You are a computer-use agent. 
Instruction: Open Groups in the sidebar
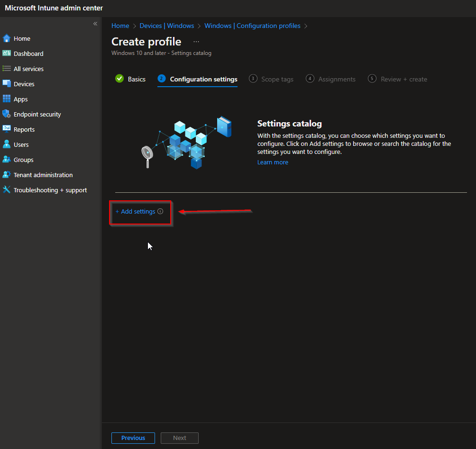(x=23, y=160)
